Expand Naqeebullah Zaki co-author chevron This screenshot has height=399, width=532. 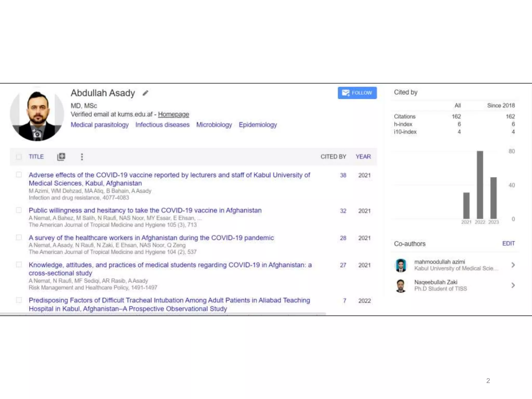tap(513, 285)
